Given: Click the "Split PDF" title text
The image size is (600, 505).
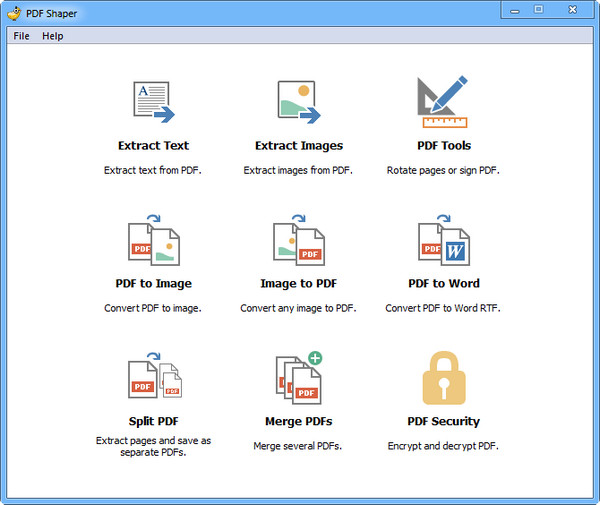Looking at the screenshot, I should click(x=153, y=421).
